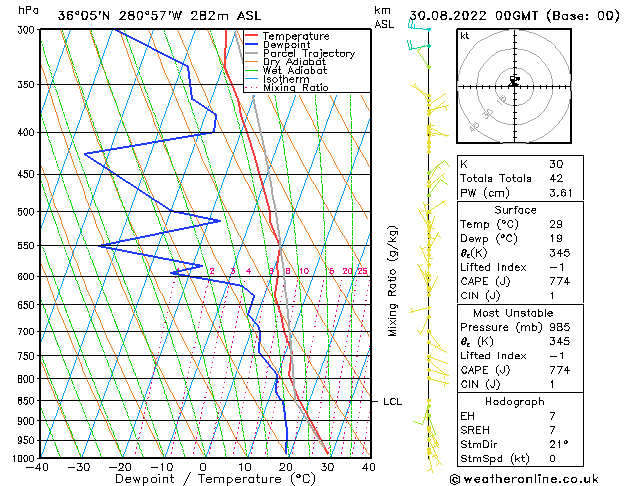Click the Dewpoint / Temperature (°C) axis title
This screenshot has height=486, width=629.
coord(215,479)
